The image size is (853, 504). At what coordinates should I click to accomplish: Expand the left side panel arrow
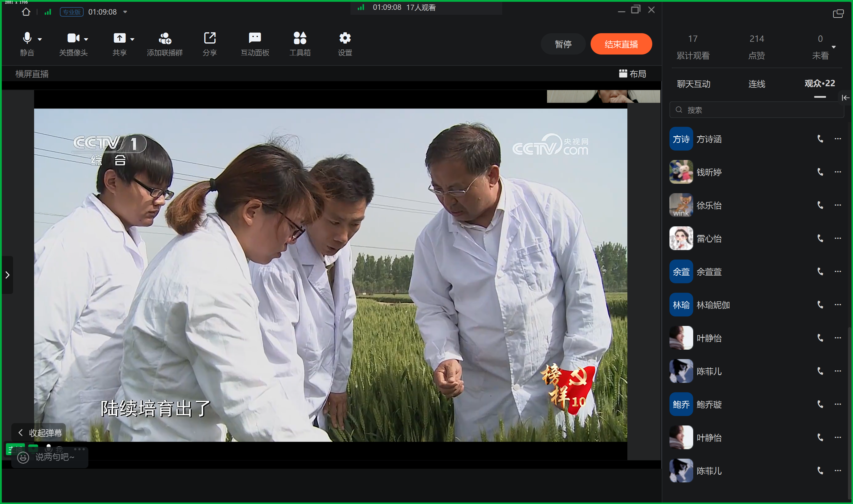click(7, 274)
